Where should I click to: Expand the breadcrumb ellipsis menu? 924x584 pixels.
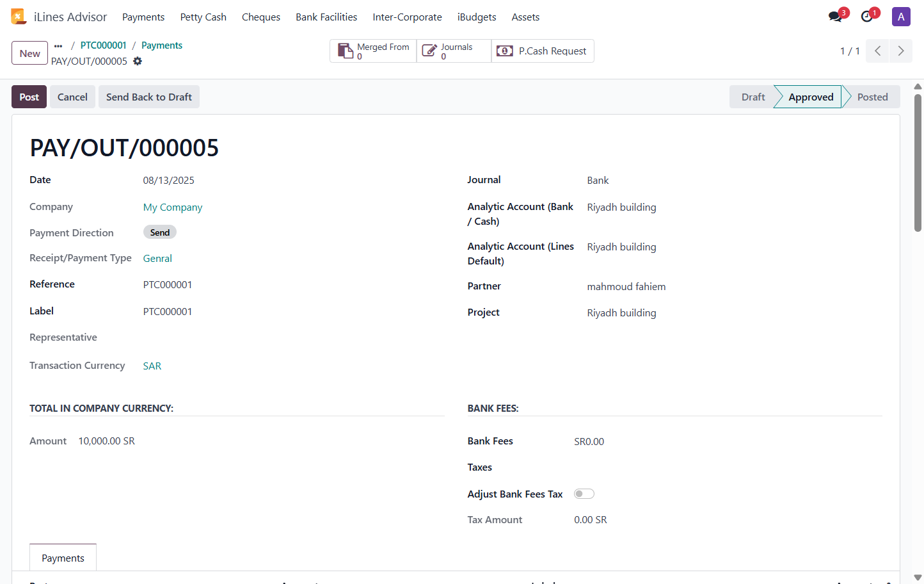coord(58,46)
